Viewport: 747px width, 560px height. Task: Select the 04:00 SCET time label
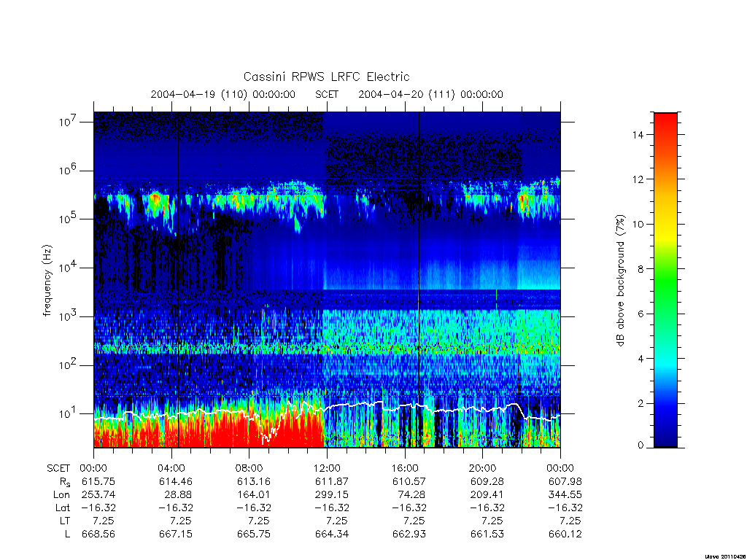[171, 468]
